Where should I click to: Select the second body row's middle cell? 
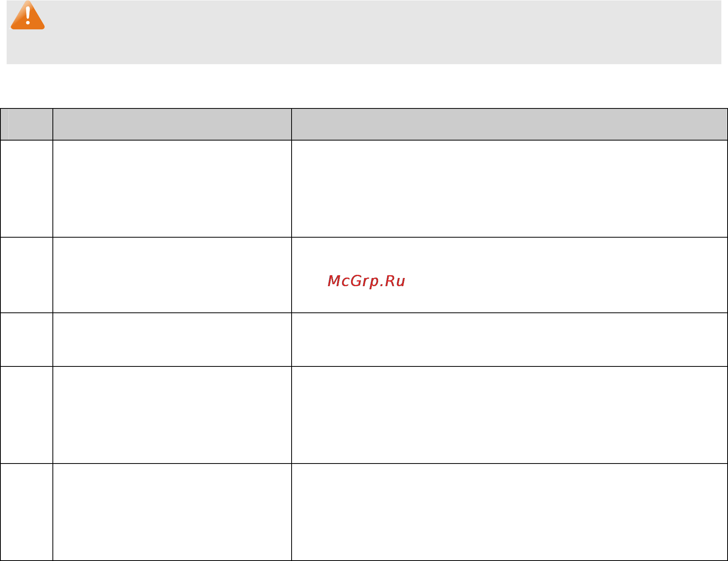tap(172, 275)
